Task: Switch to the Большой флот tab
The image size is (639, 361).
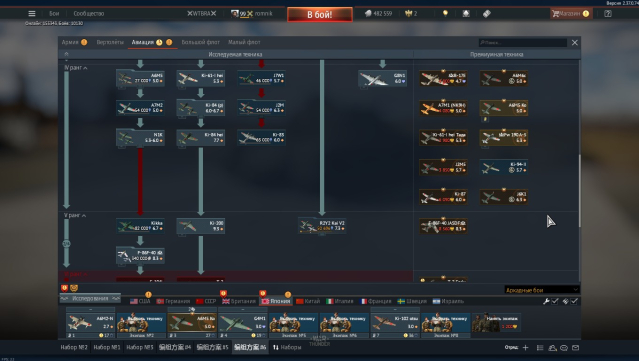Action: click(201, 42)
